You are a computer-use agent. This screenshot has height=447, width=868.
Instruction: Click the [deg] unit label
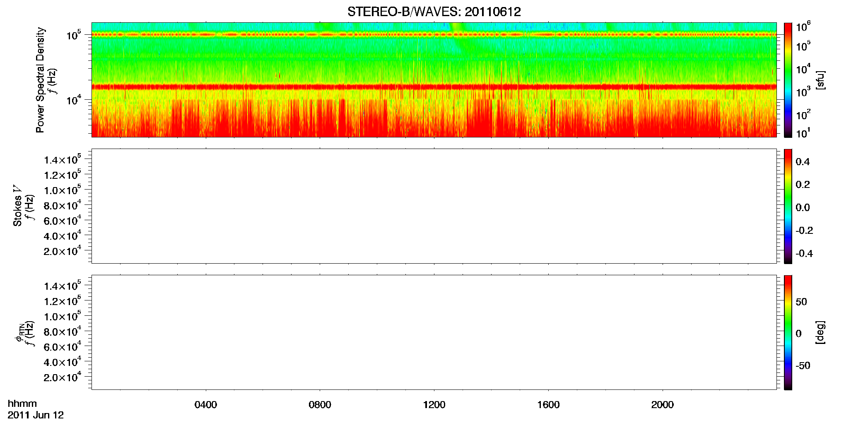[x=820, y=332]
